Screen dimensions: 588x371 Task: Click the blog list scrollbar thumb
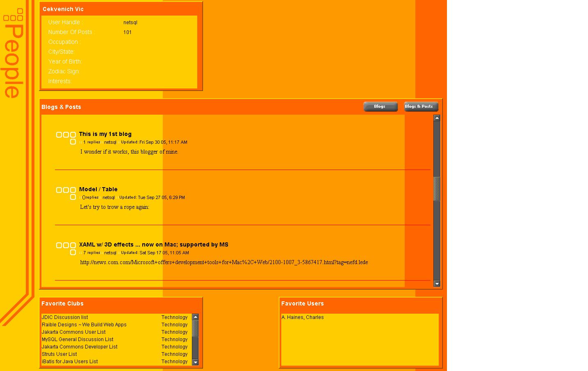(437, 188)
